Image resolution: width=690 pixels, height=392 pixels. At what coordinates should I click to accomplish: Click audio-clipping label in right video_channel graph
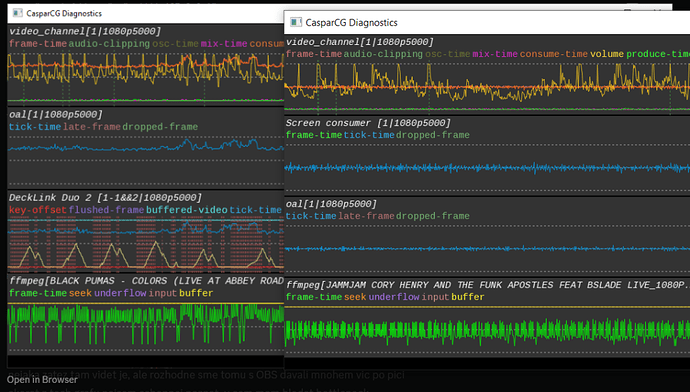click(x=383, y=54)
